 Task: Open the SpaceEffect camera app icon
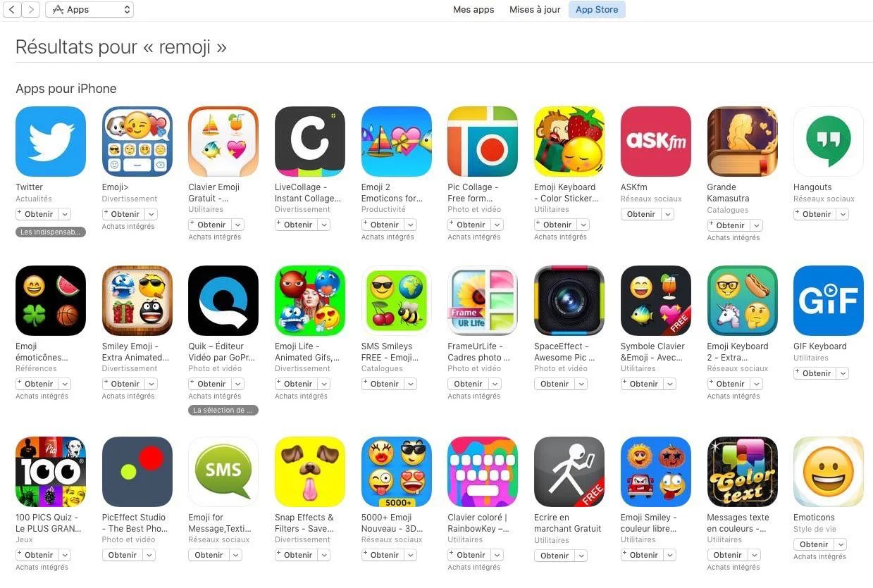(569, 301)
